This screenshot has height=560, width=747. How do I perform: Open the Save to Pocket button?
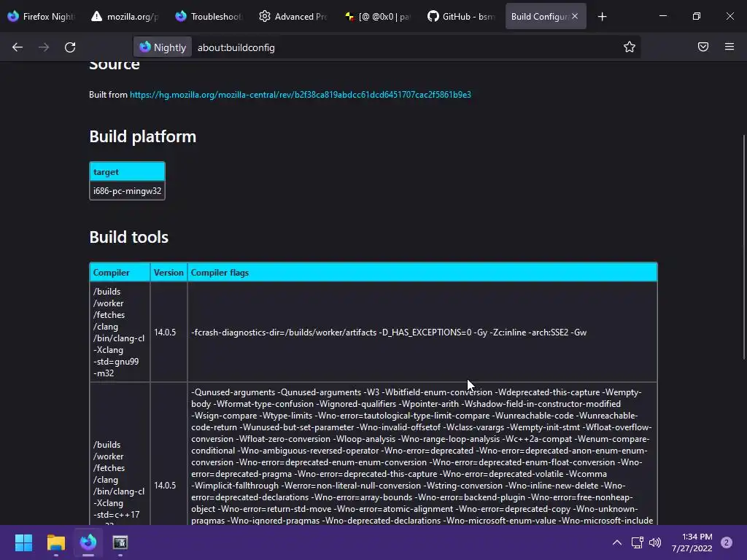coord(703,47)
